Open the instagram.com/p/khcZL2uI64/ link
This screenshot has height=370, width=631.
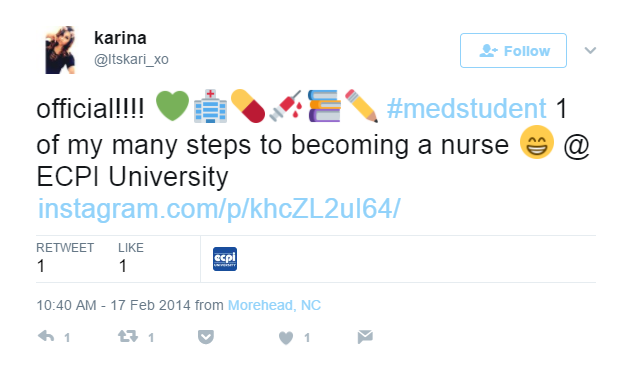219,209
